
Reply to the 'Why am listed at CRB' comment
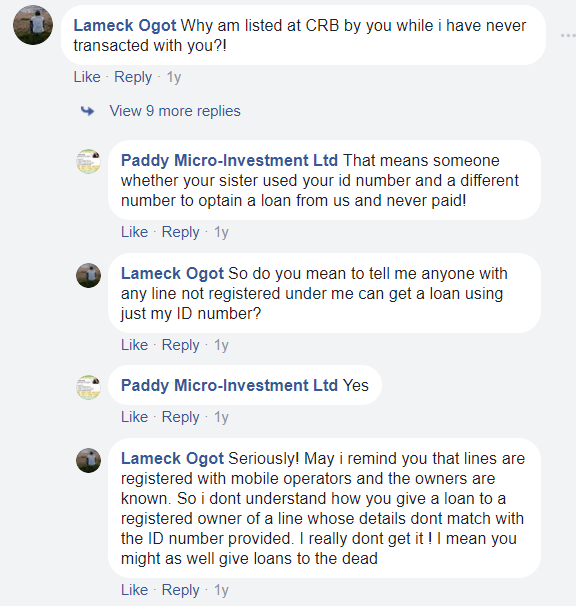coord(133,77)
